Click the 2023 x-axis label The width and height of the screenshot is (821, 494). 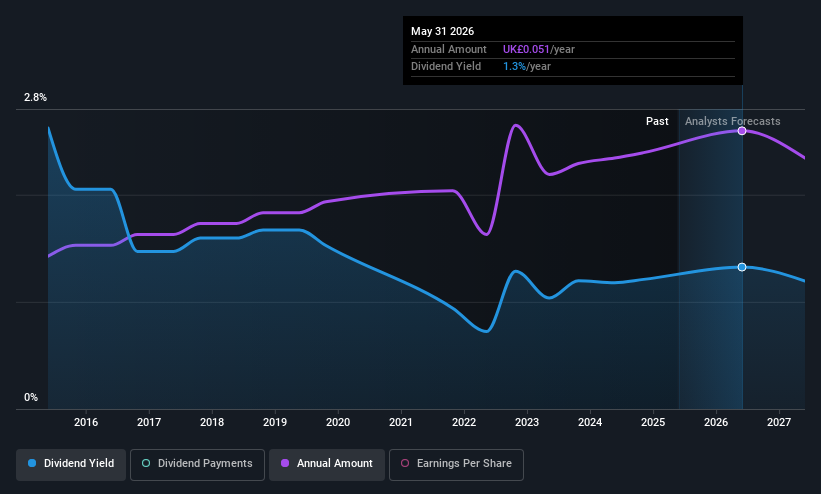click(x=527, y=423)
